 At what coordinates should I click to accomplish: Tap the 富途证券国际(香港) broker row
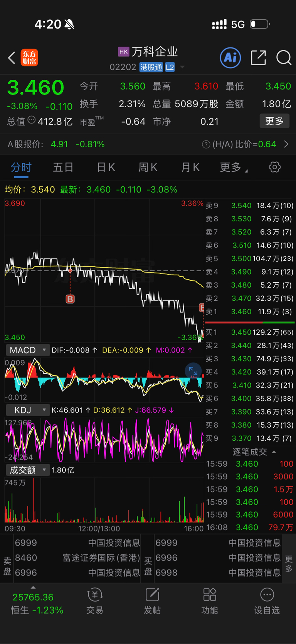point(77,558)
